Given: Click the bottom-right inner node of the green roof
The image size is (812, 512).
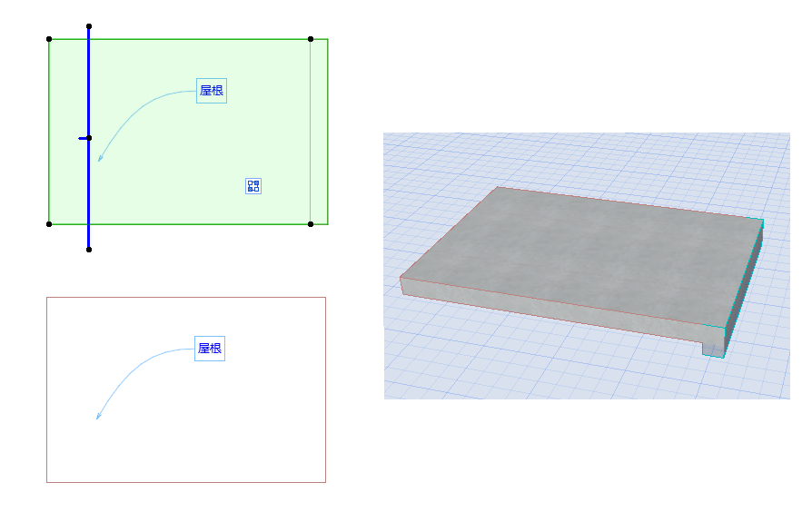Looking at the screenshot, I should pos(311,224).
